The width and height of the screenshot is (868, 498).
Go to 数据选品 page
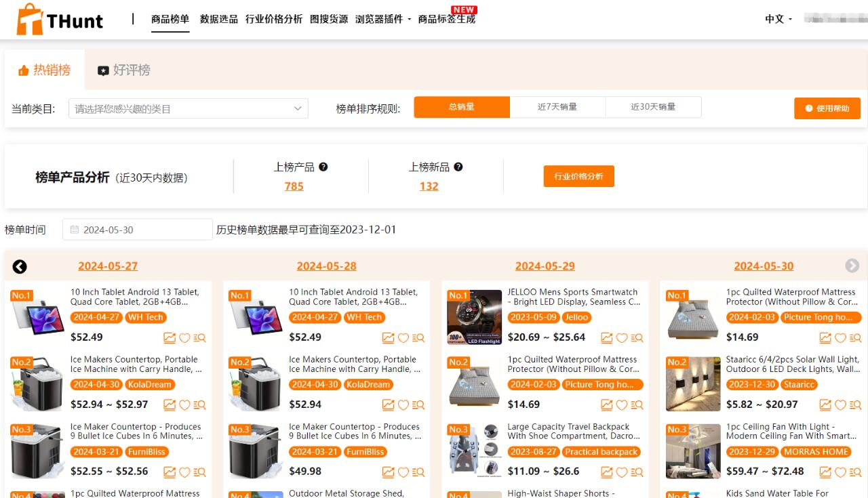point(219,19)
